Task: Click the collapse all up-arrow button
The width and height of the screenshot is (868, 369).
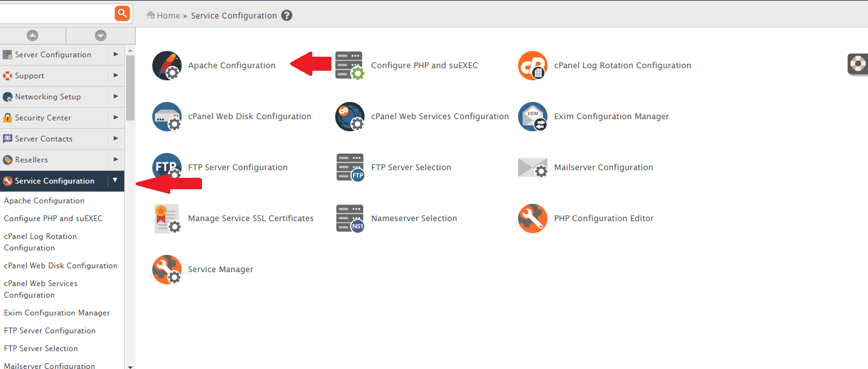Action: click(x=33, y=36)
